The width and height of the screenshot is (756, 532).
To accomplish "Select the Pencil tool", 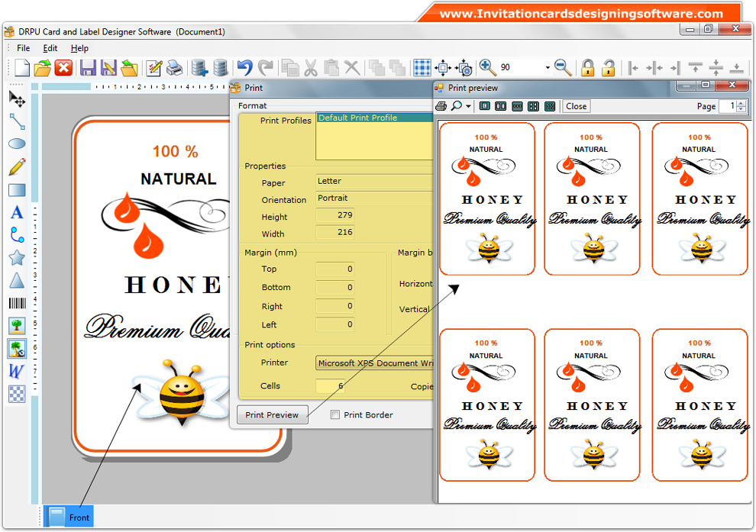I will 17,166.
